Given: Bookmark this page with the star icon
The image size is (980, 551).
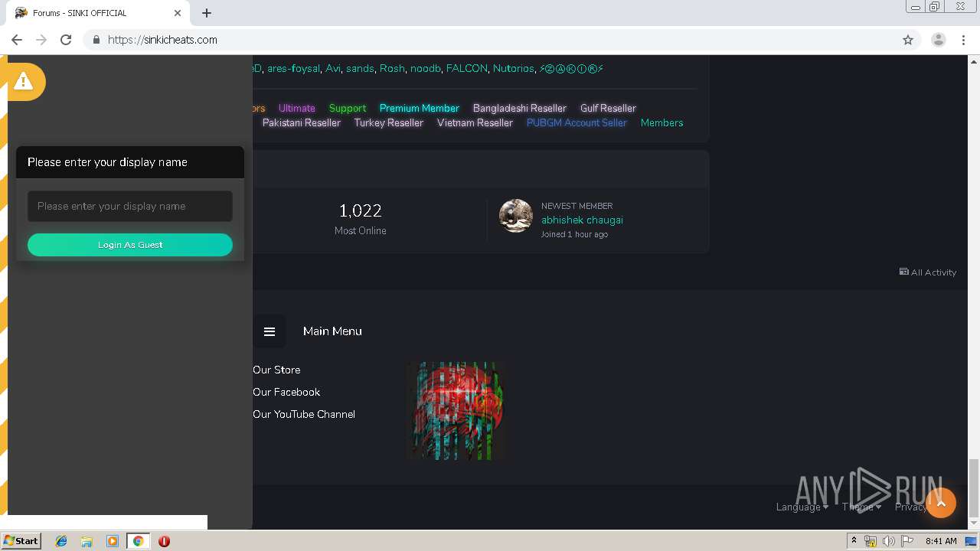Looking at the screenshot, I should tap(908, 40).
